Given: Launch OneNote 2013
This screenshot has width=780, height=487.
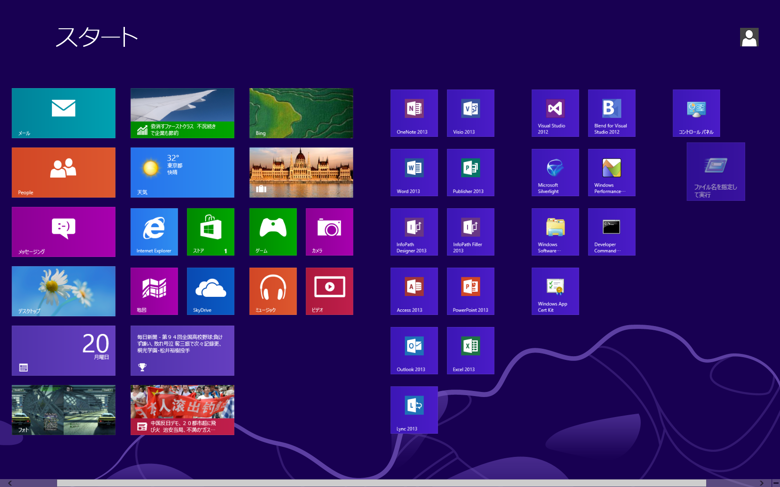Looking at the screenshot, I should pyautogui.click(x=414, y=113).
